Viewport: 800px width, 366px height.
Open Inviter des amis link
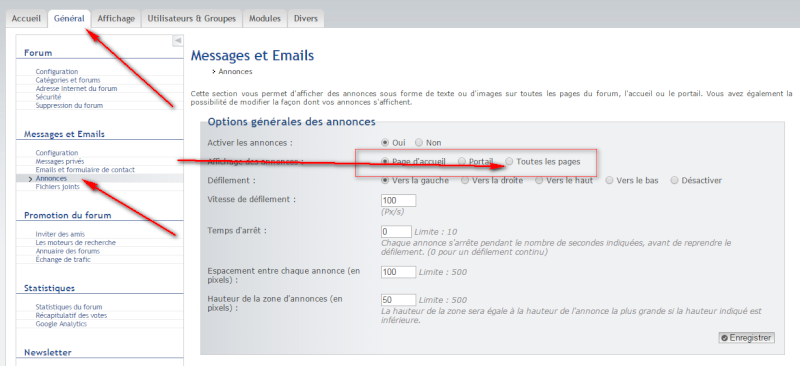coord(60,234)
